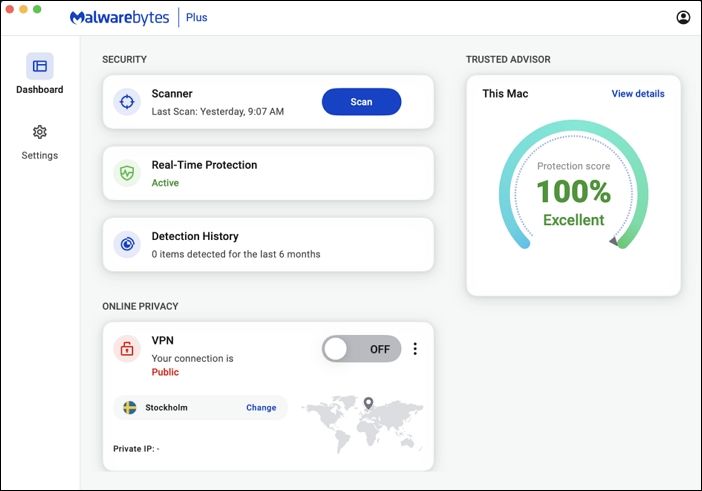This screenshot has height=491, width=702.
Task: Click the Malwarebytes logo in the header
Action: coord(120,18)
